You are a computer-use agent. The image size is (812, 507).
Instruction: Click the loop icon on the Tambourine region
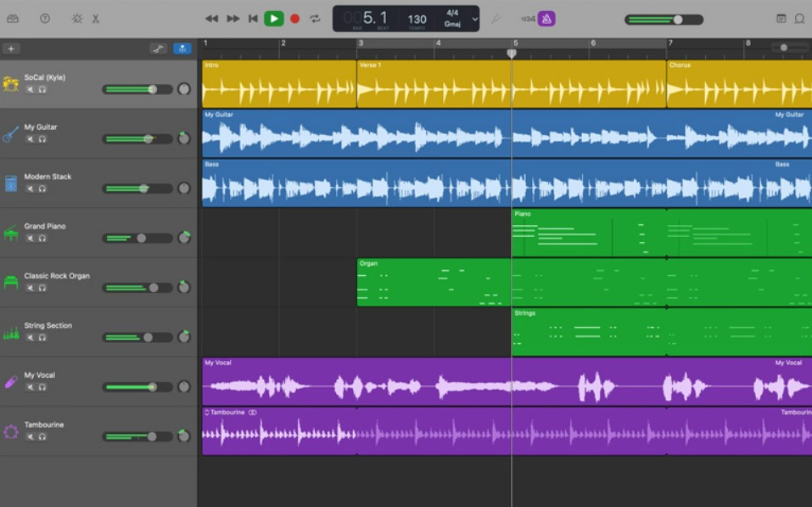[252, 413]
